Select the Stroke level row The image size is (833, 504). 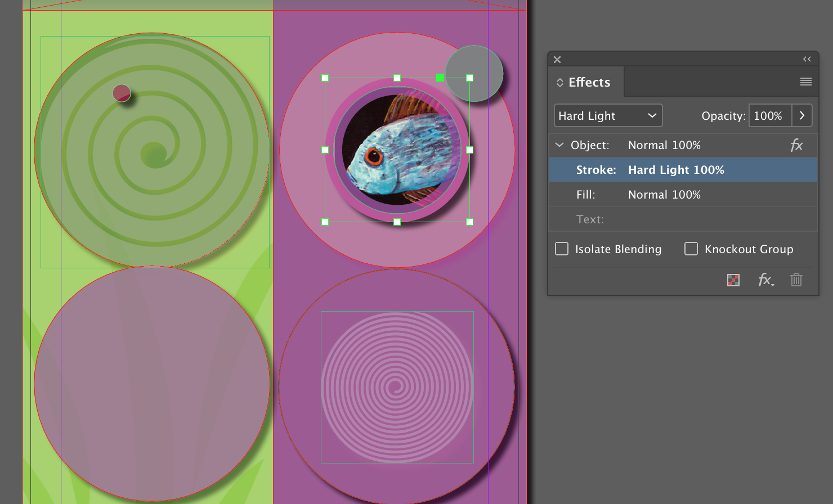pos(683,170)
